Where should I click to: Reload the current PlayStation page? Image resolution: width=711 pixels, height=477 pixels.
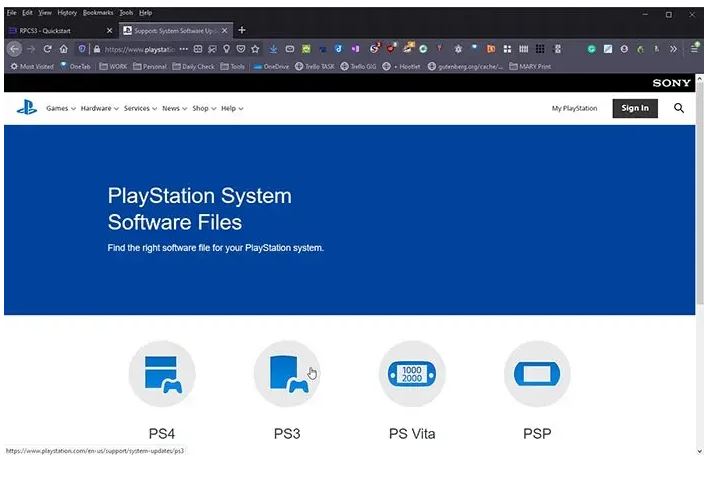47,49
